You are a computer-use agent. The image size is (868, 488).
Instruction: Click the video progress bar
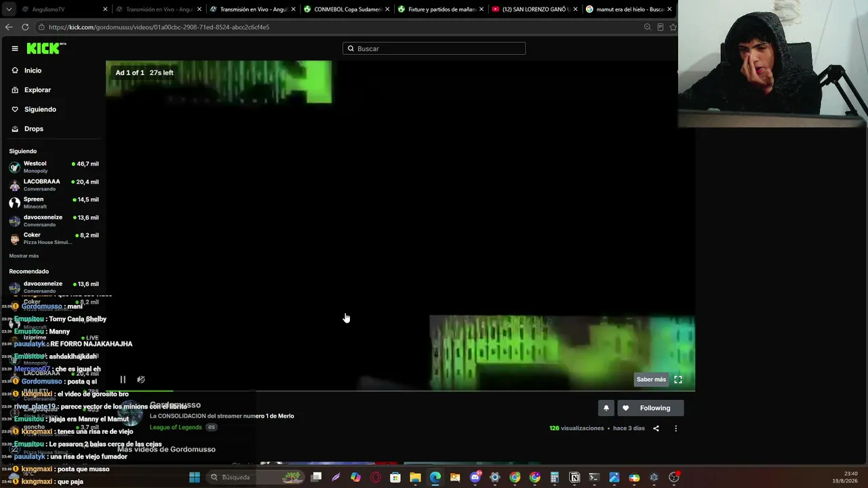pyautogui.click(x=400, y=391)
